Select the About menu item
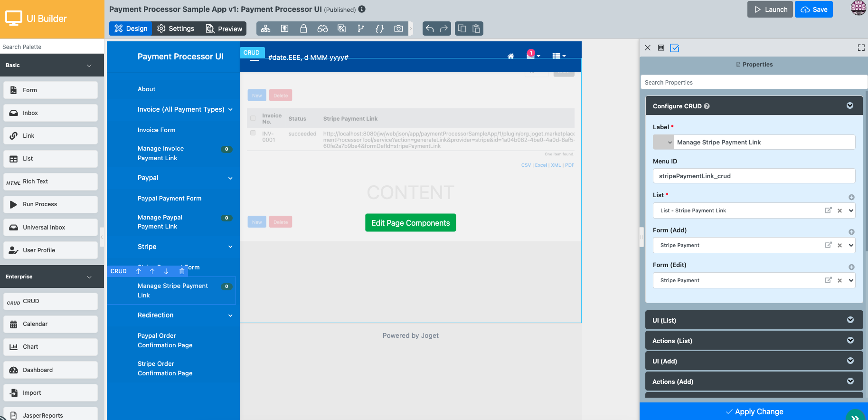Image resolution: width=868 pixels, height=420 pixels. click(146, 89)
